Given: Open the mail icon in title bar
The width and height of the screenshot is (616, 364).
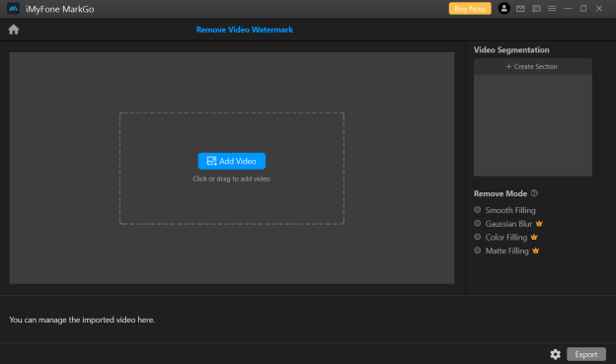Looking at the screenshot, I should (520, 9).
